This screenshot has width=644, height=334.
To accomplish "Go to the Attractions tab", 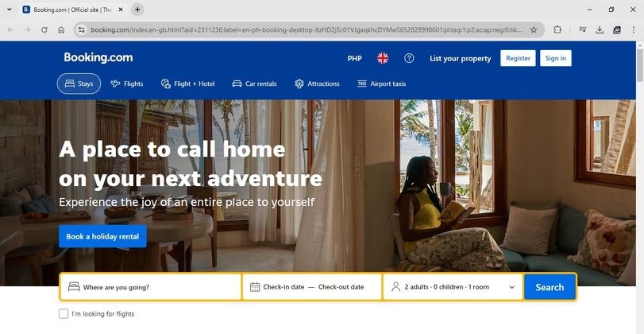I will [317, 83].
